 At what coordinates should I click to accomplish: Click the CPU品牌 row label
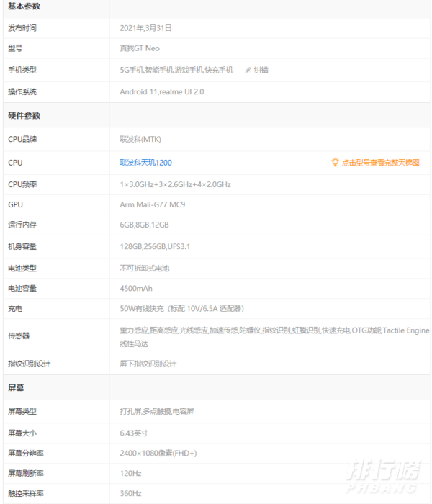coord(22,139)
